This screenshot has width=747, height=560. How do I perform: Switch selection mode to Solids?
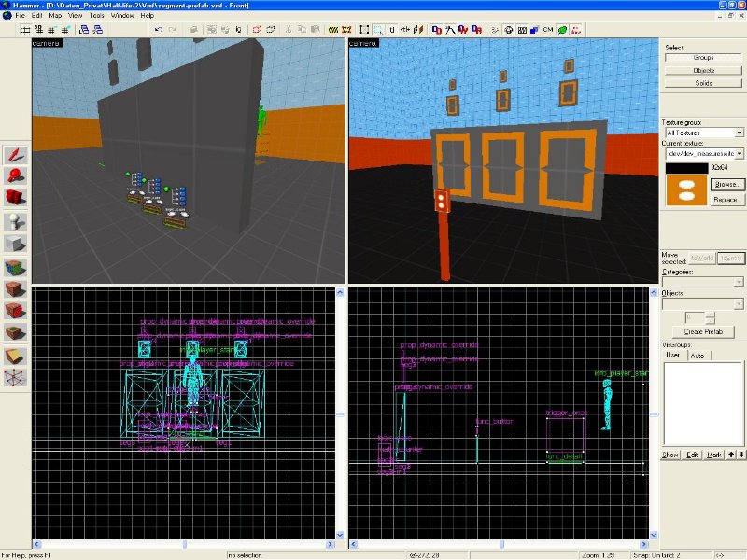pyautogui.click(x=703, y=83)
